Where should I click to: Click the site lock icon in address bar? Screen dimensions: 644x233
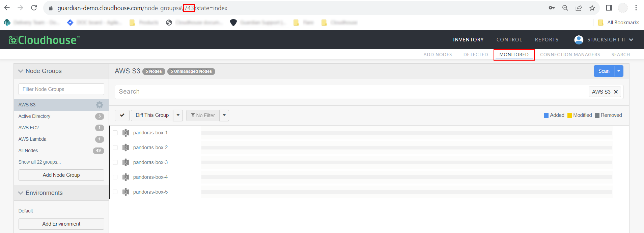51,8
